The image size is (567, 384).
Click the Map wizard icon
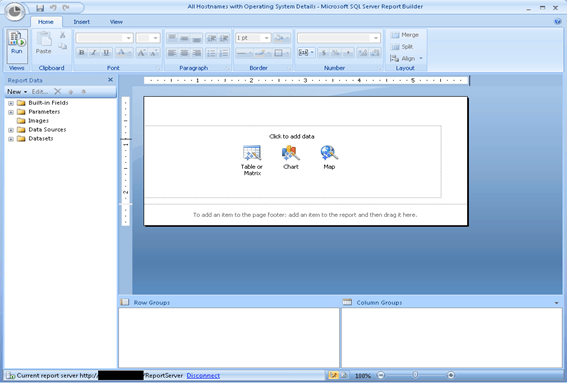point(329,153)
